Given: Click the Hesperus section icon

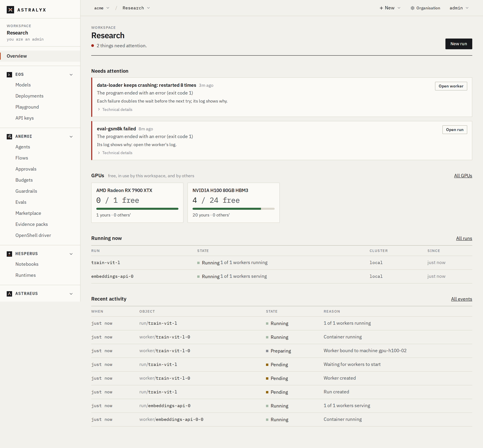Looking at the screenshot, I should (9, 254).
